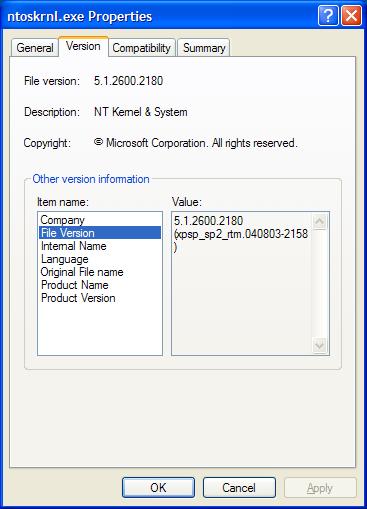The height and width of the screenshot is (509, 367).
Task: Select Product Name in the list
Action: pos(100,285)
